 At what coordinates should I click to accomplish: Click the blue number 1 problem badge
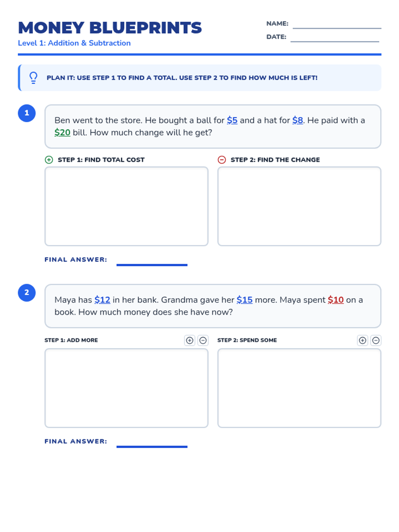(x=27, y=113)
